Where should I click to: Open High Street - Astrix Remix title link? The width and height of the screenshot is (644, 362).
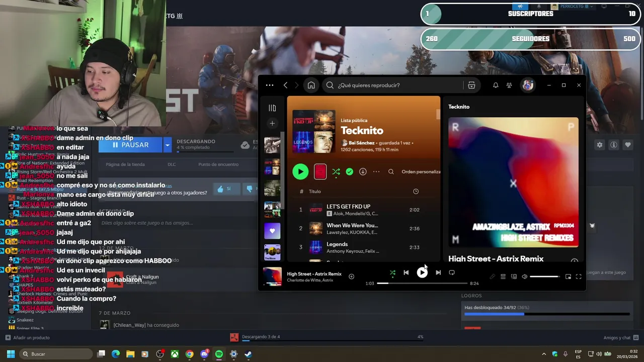click(314, 274)
